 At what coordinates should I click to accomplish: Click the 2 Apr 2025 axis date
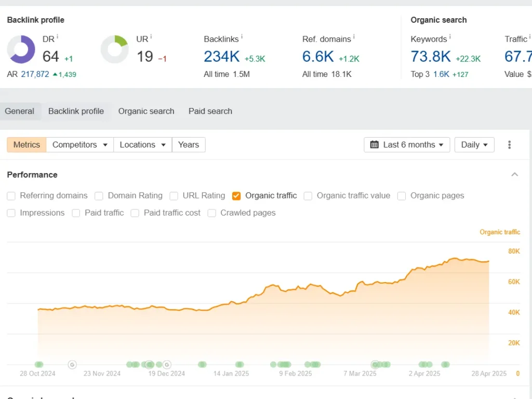424,374
